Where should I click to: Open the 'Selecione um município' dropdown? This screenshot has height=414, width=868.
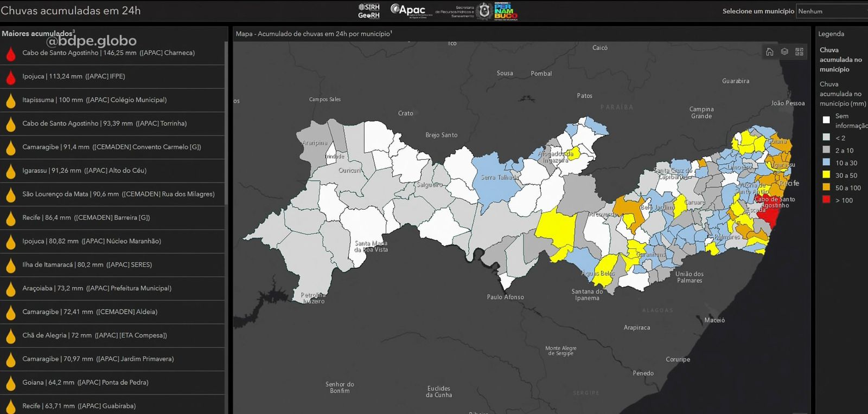(832, 11)
